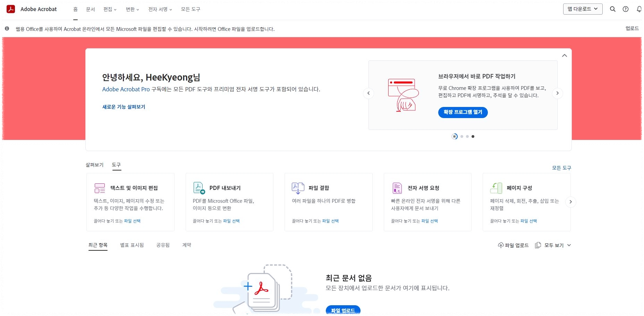644x316 pixels.
Task: Click the text and image edit tool icon
Action: pos(100,188)
